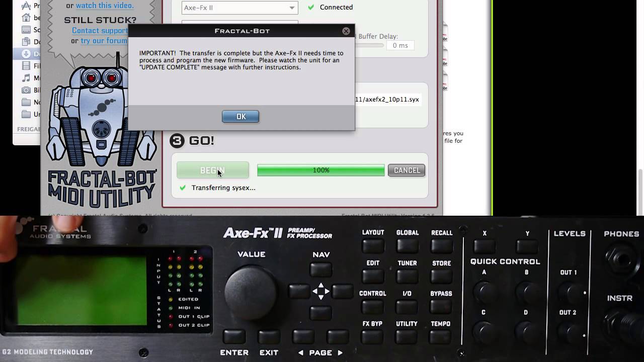Click the 0 ms buffer delay field
This screenshot has height=362, width=644.
tap(400, 45)
